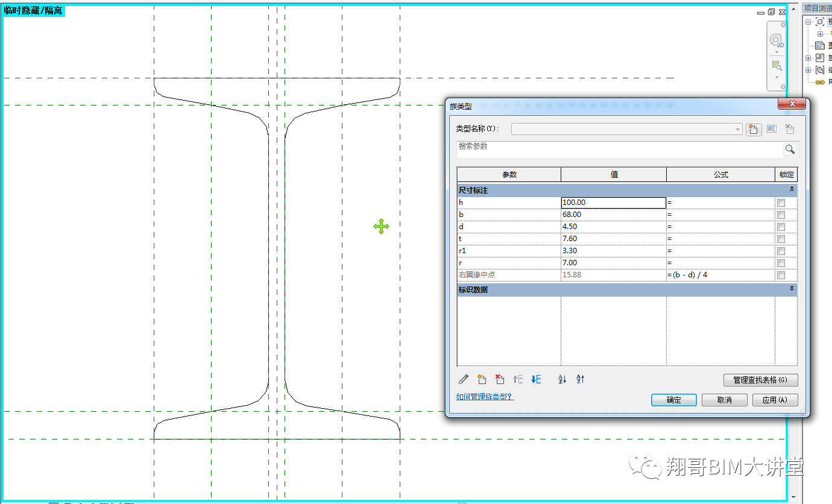The width and height of the screenshot is (832, 504).
Task: Click the new parameter icon
Action: click(x=482, y=379)
